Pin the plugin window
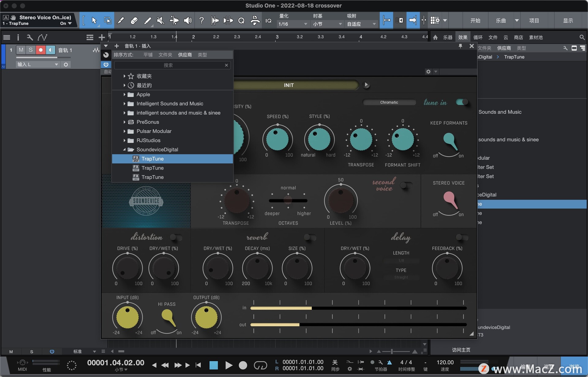The image size is (588, 377). pyautogui.click(x=460, y=46)
